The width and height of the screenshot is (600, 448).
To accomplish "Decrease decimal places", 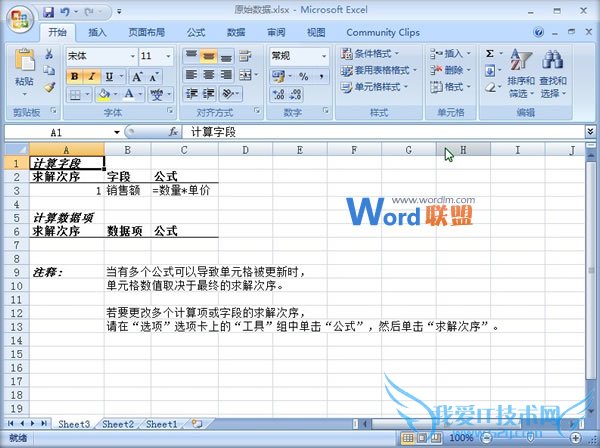I will pos(295,94).
